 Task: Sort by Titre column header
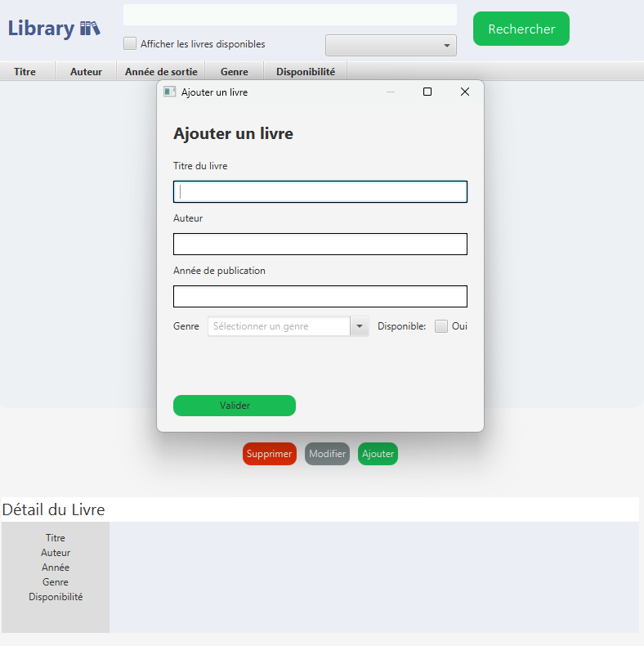[x=25, y=72]
